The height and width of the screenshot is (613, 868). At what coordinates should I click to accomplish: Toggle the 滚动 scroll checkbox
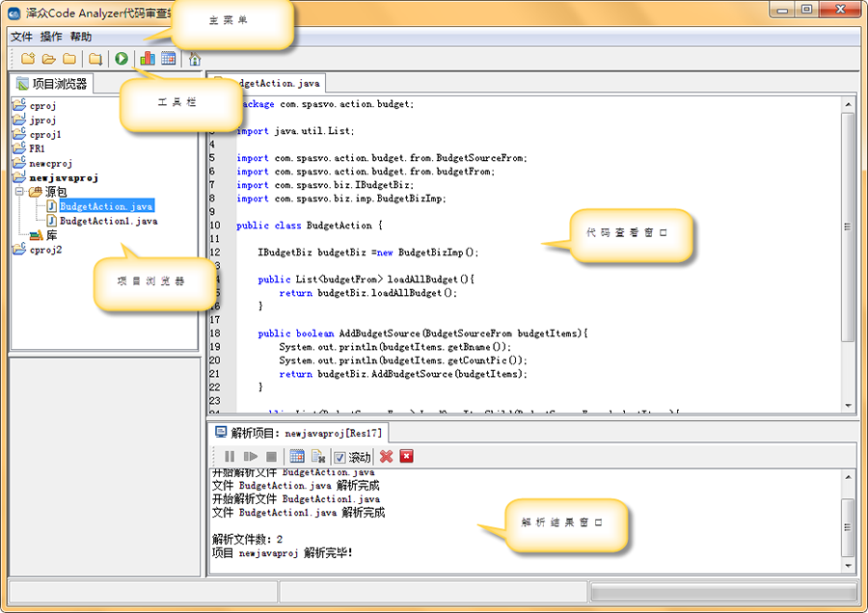[x=339, y=458]
